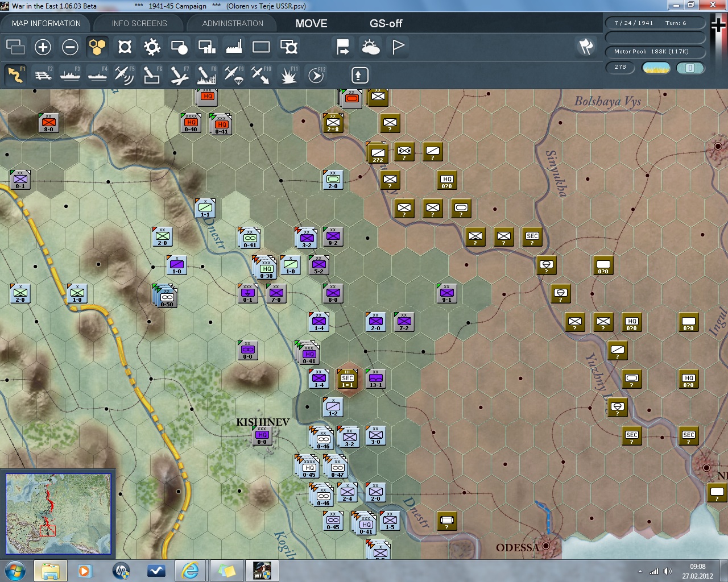Switch to Rail mode (F2) icon
This screenshot has height=582, width=728.
[43, 74]
